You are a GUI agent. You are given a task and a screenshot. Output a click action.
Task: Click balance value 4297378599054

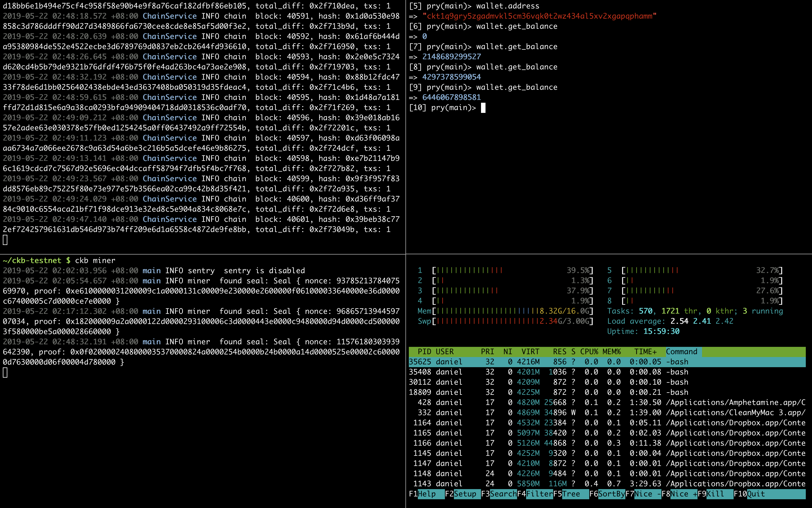pos(452,77)
